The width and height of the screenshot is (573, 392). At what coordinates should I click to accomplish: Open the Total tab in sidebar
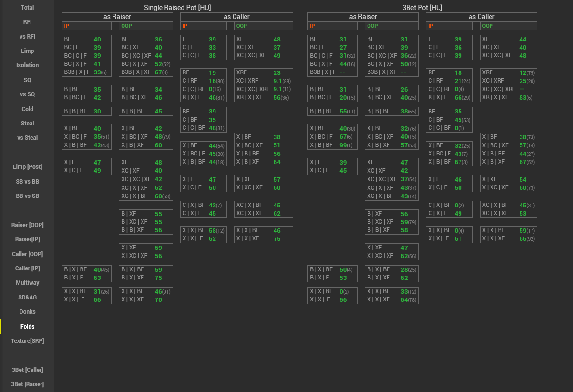tap(27, 8)
